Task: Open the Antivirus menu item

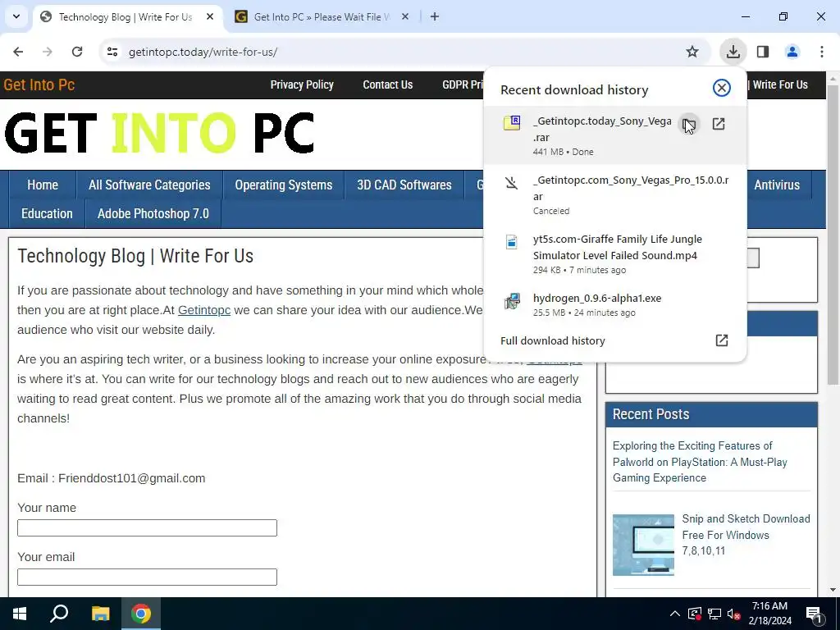Action: [x=777, y=185]
